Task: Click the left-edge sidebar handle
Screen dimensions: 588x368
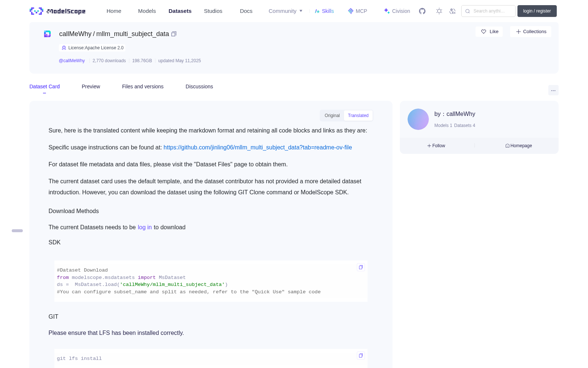Action: click(x=17, y=231)
